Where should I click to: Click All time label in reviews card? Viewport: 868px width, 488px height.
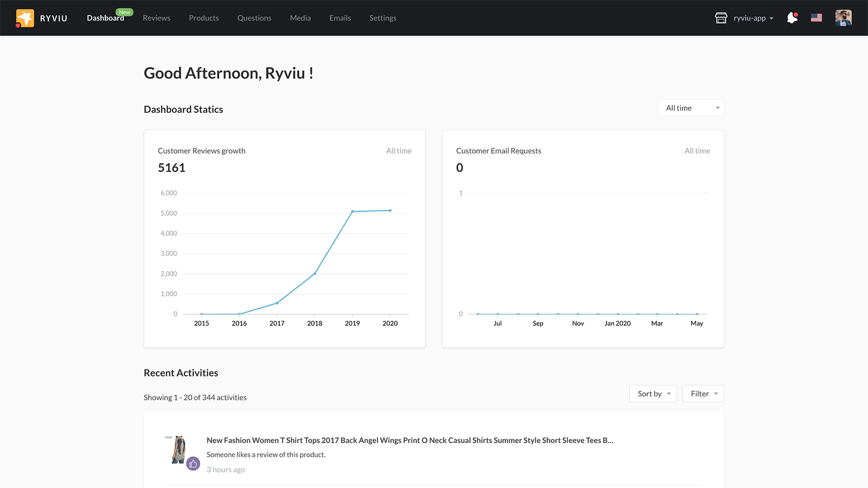(399, 151)
